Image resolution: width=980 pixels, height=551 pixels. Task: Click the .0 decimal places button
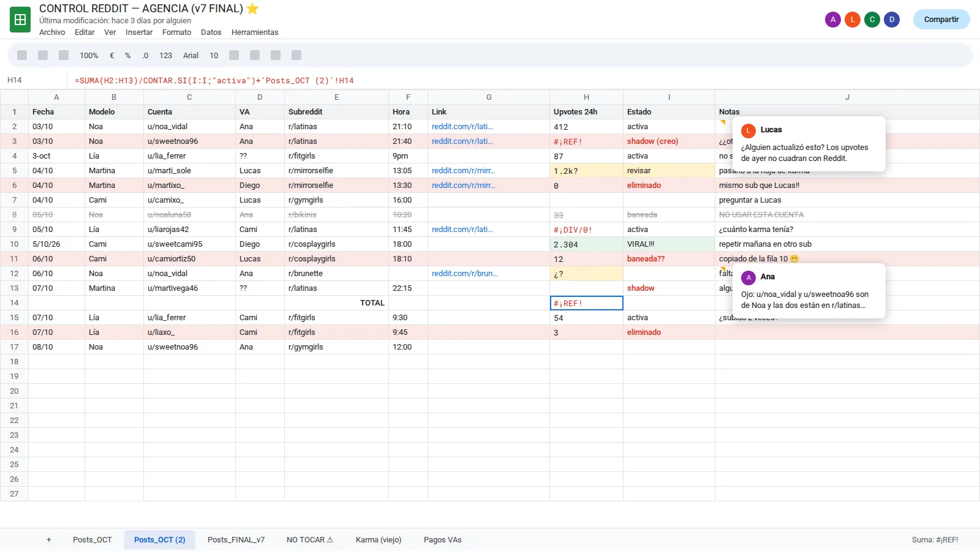[x=145, y=55]
